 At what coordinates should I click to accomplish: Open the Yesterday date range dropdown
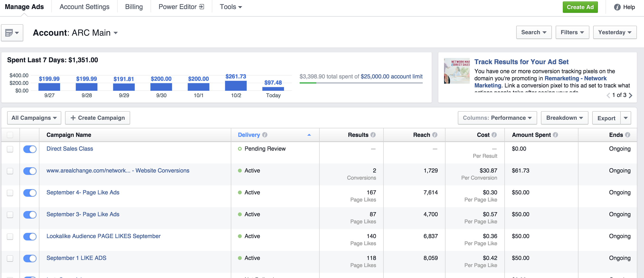(x=615, y=32)
